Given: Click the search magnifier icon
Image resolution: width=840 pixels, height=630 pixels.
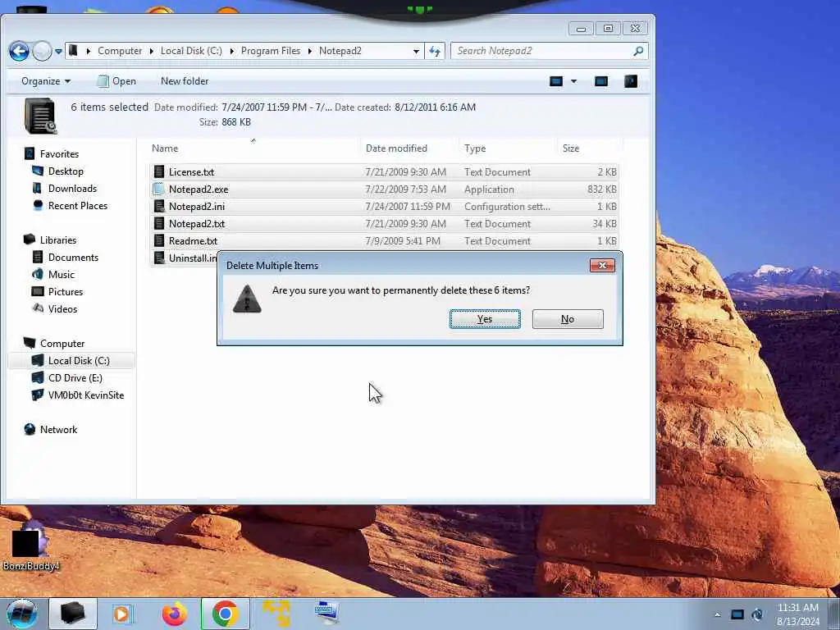Looking at the screenshot, I should pyautogui.click(x=637, y=51).
